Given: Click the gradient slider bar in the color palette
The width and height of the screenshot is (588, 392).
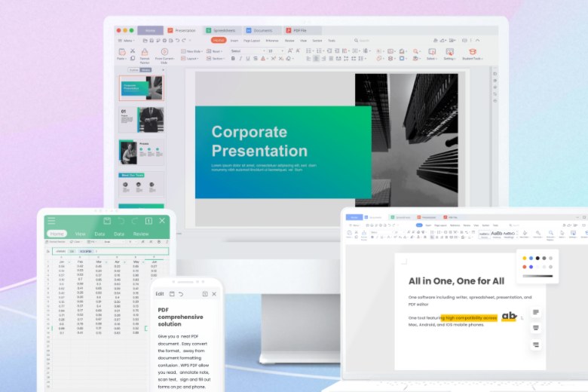Looking at the screenshot, I should click(537, 276).
